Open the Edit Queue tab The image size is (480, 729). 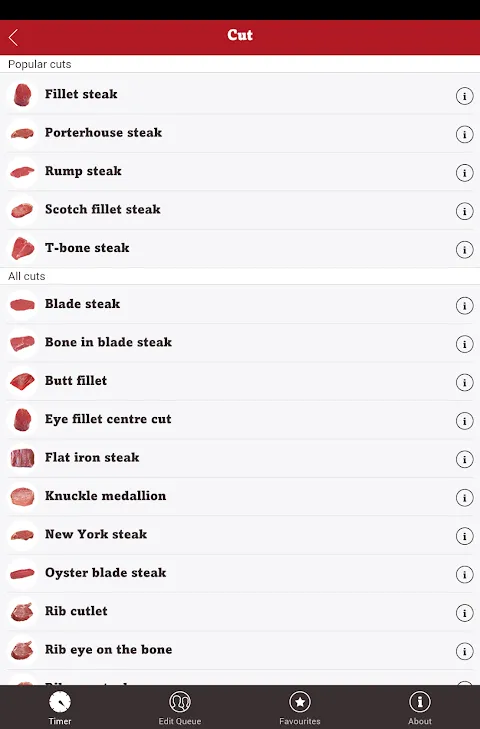(180, 708)
